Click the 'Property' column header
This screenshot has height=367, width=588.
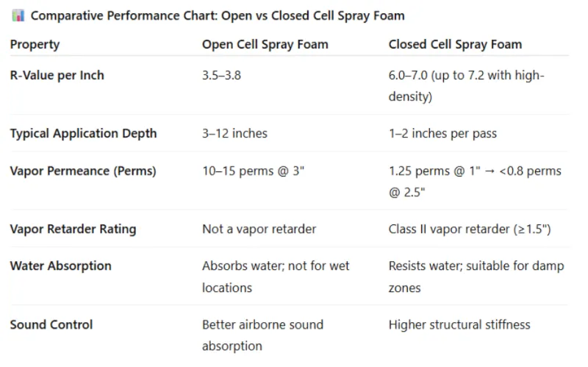[35, 44]
